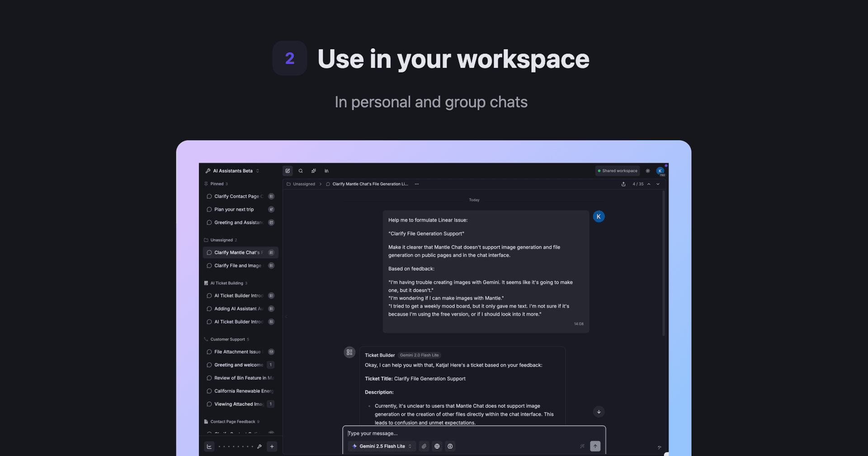Click assistant badge on File Attachment Issue
The width and height of the screenshot is (868, 456).
click(x=271, y=352)
